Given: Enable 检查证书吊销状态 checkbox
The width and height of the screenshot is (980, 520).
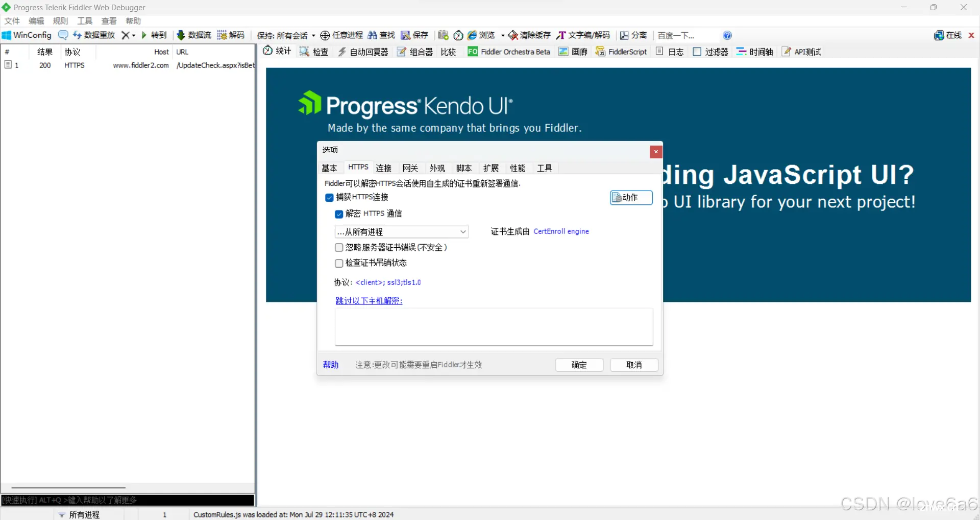Looking at the screenshot, I should coord(339,263).
